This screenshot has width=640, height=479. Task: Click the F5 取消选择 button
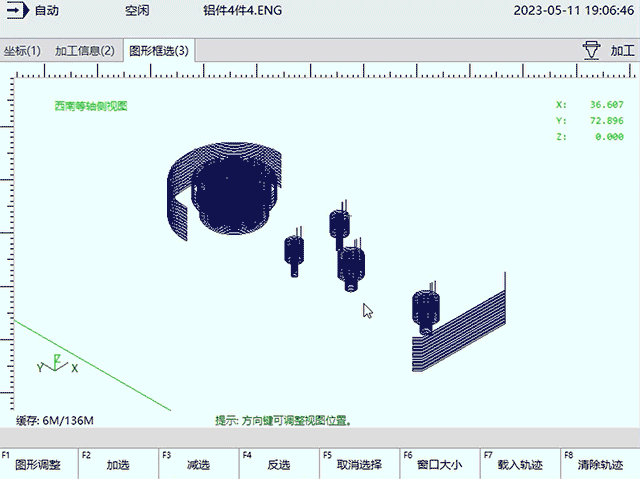tap(360, 464)
